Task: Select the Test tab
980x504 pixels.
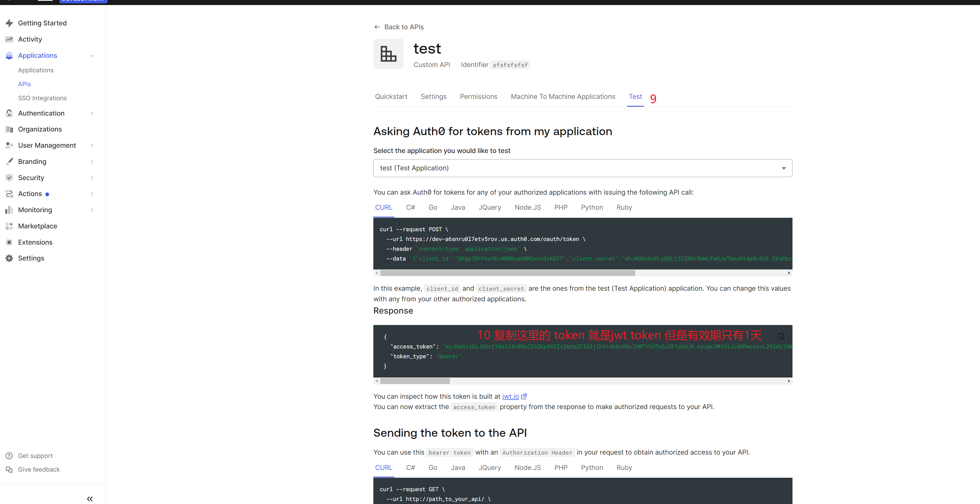Action: point(635,97)
